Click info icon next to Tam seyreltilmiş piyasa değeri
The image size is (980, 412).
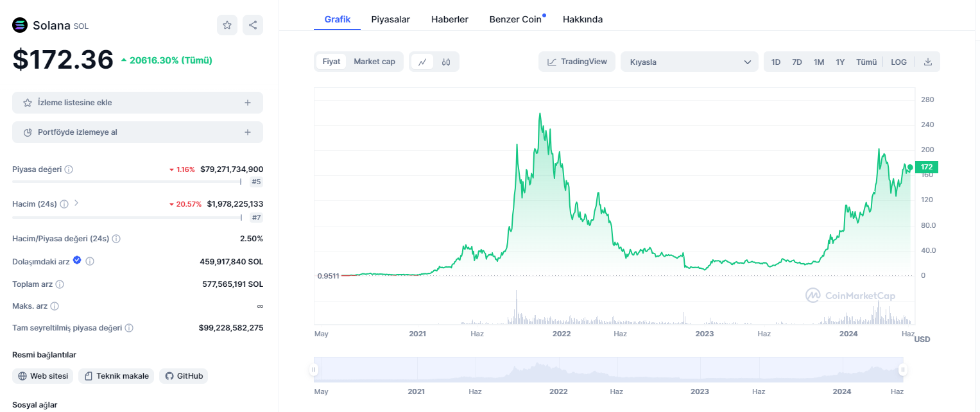click(129, 328)
